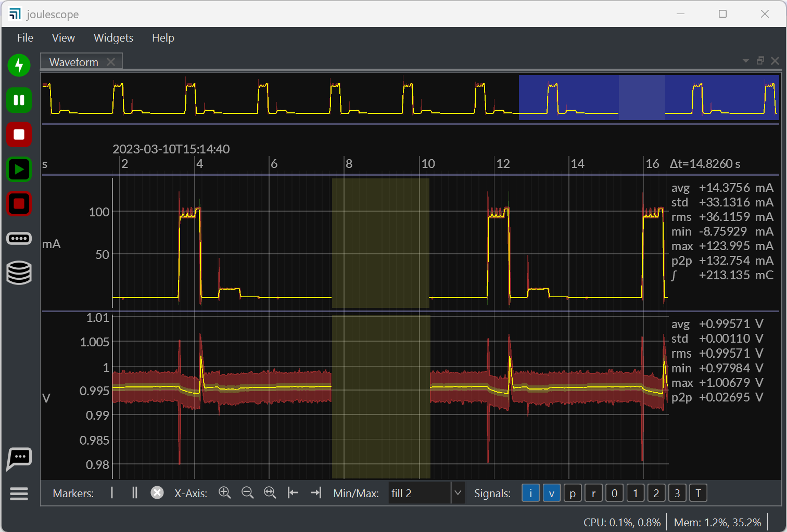Image resolution: width=787 pixels, height=532 pixels.
Task: Disable the v voltage signal
Action: pos(551,492)
